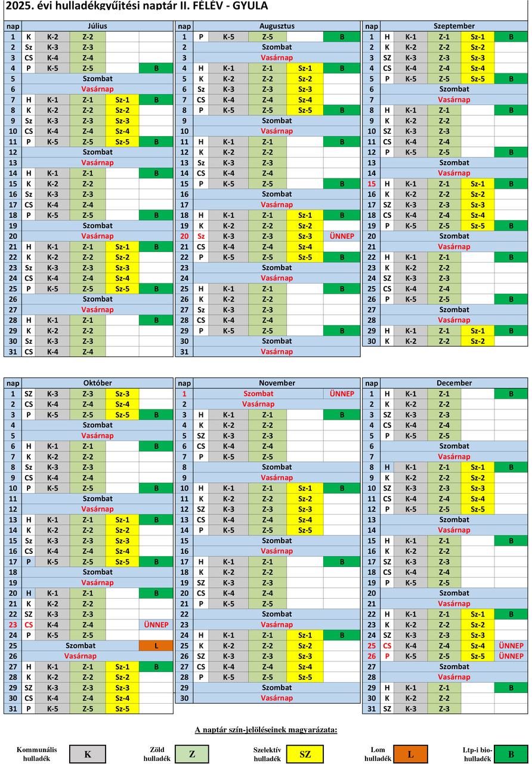The height and width of the screenshot is (764, 532).
Task: Click the underlined color legend explanation heading
Action: click(x=266, y=729)
